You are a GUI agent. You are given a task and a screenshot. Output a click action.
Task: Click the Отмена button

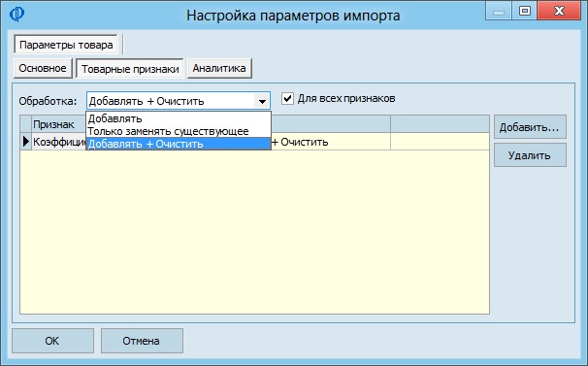142,341
